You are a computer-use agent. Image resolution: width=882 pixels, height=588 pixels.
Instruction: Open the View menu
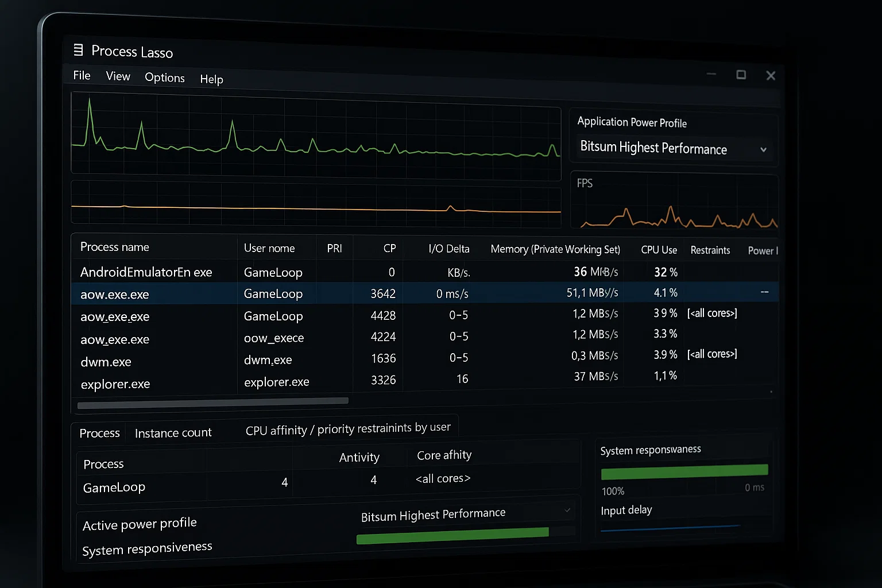pyautogui.click(x=118, y=76)
